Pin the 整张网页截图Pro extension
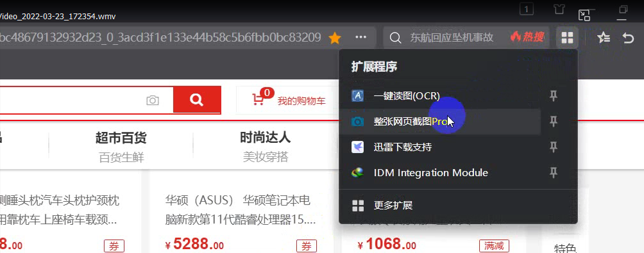This screenshot has width=644, height=253. 554,121
